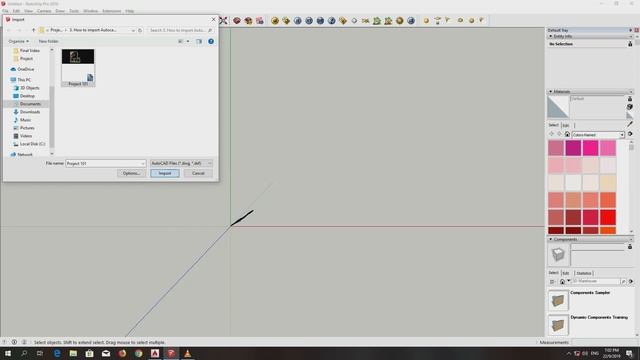Click the Create Material icon
The image size is (640, 360).
point(630,107)
